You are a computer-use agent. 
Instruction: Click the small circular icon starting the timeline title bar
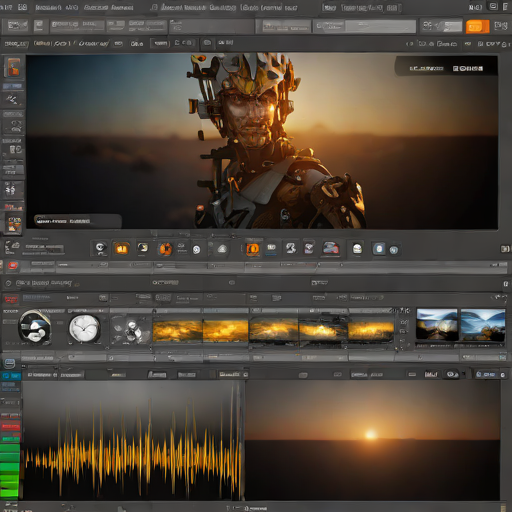[x=9, y=283]
